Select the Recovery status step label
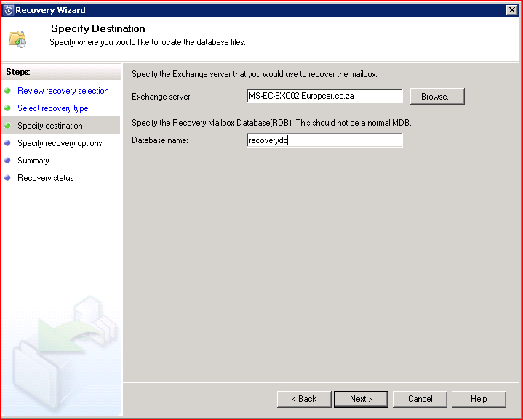 coord(45,178)
